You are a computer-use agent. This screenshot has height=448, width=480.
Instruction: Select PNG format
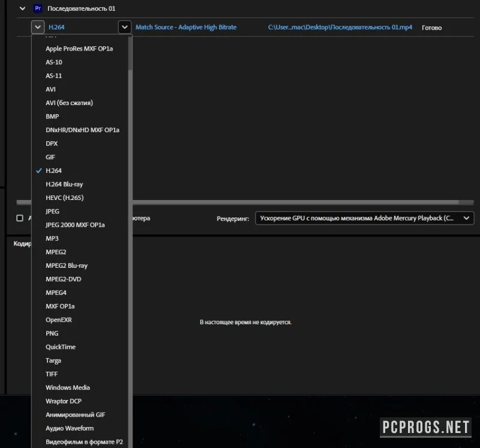click(x=52, y=333)
